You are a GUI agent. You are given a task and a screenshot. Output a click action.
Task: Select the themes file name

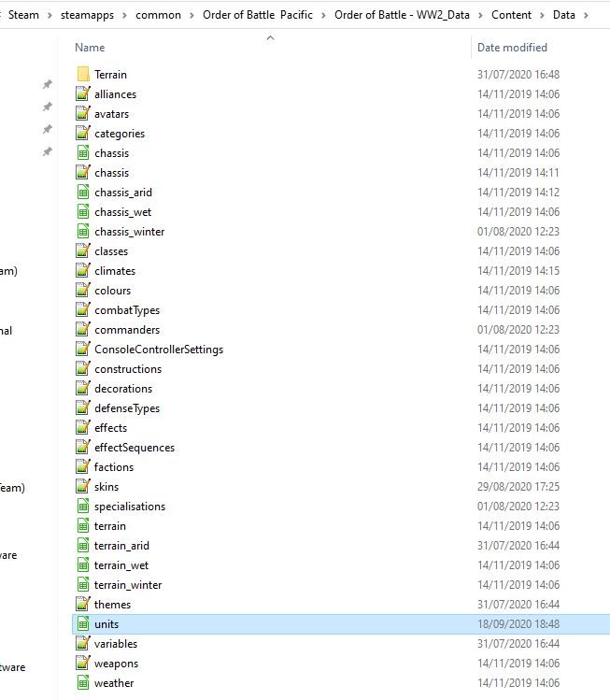click(112, 605)
